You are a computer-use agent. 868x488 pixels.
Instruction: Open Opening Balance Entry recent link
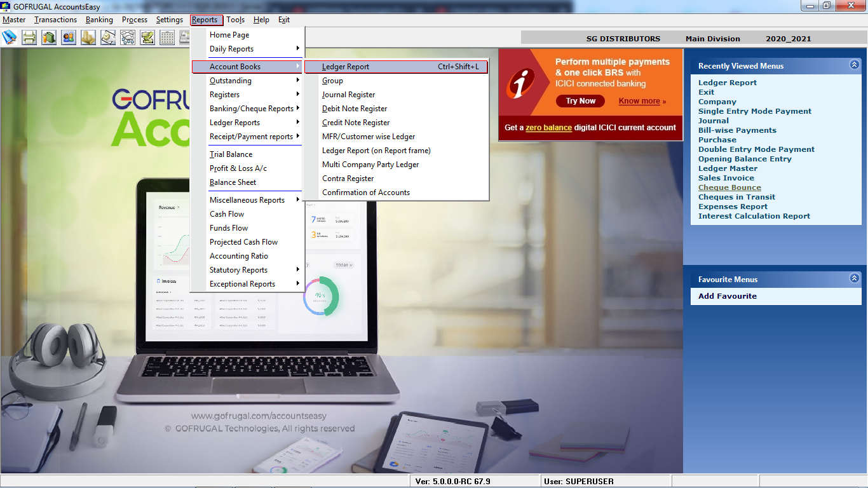(745, 159)
